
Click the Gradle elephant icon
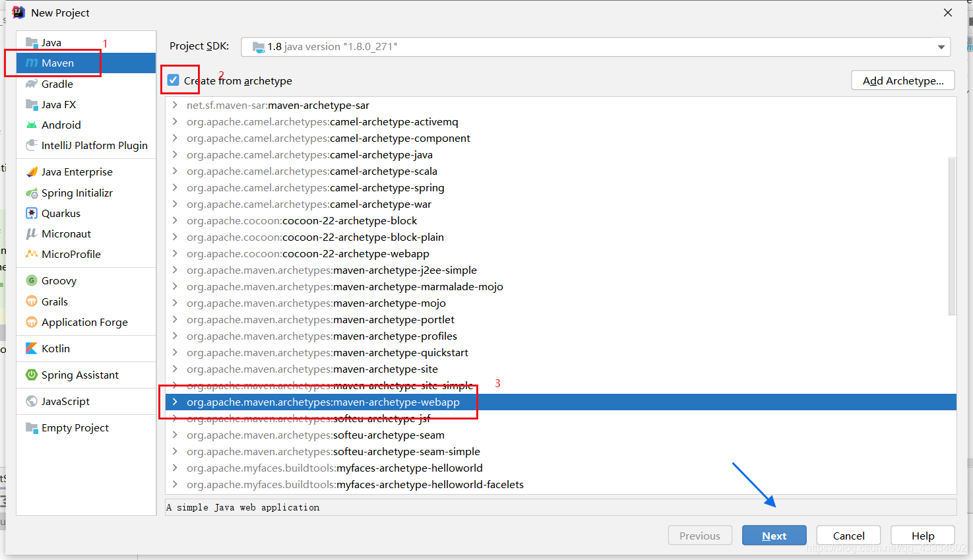[x=32, y=84]
